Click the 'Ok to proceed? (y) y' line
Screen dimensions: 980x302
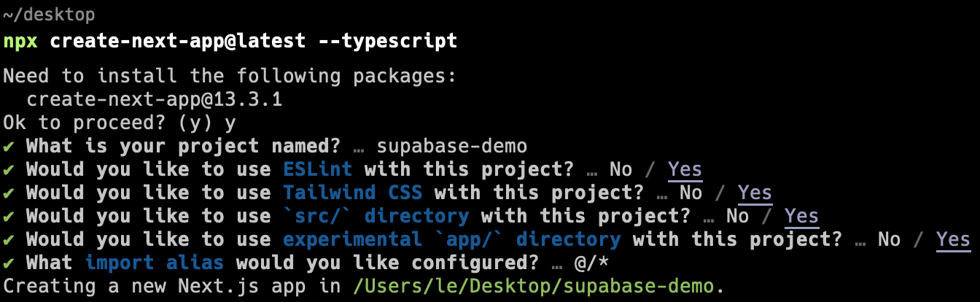pos(119,123)
